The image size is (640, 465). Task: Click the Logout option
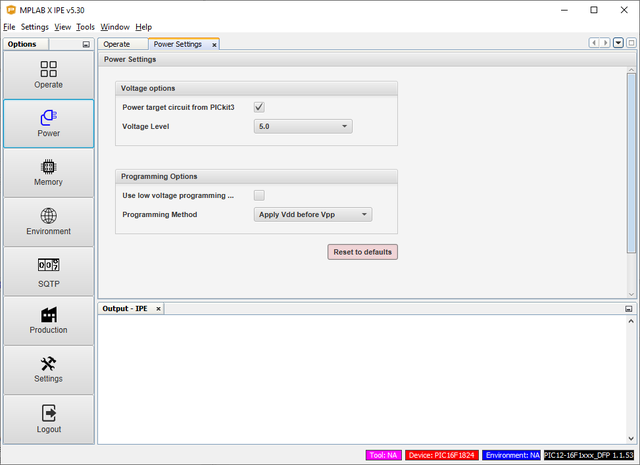49,419
